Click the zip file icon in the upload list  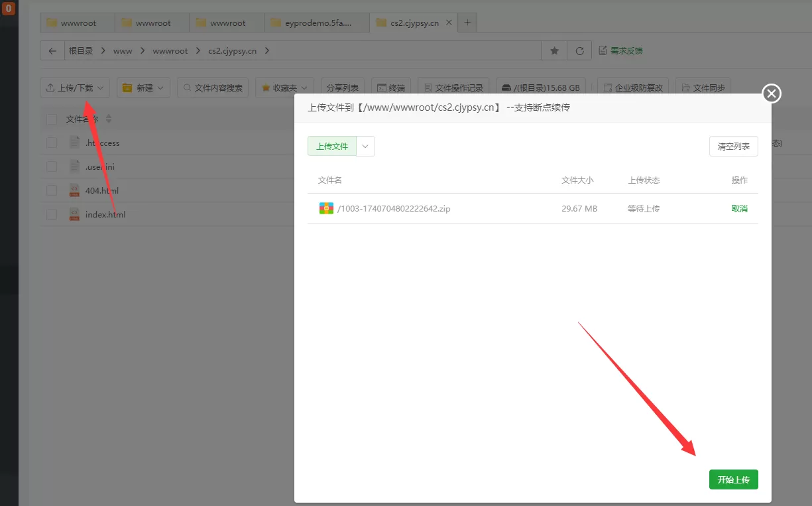point(326,208)
